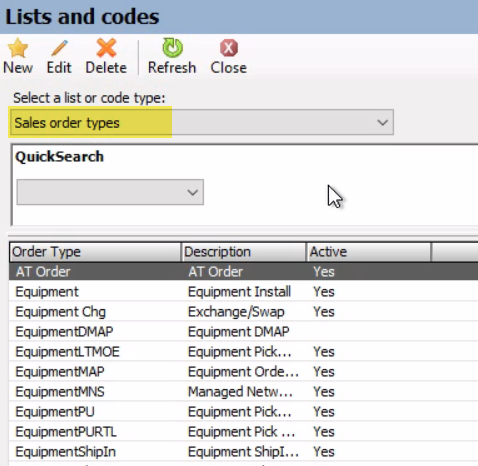Select the EquipmentLTMOE row
Viewport: 478px width, 466px height.
pos(243,352)
